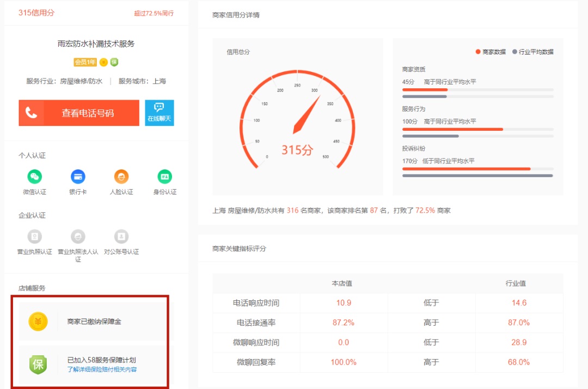Click the green 保 shield icon
Viewport: 588px width, 389px height.
(38, 364)
